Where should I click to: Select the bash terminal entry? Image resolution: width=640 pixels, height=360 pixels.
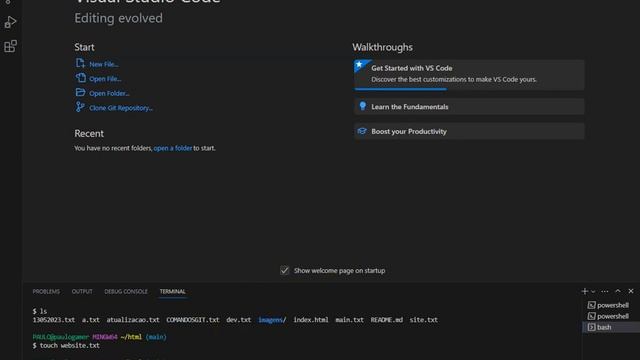(611, 327)
